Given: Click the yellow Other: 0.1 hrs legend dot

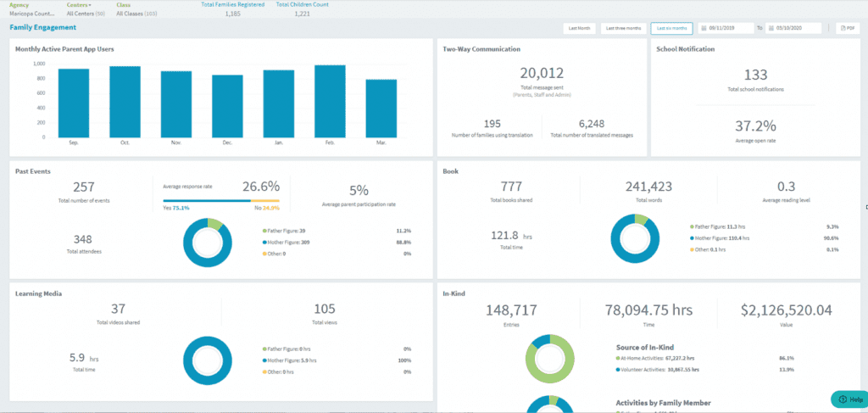Looking at the screenshot, I should (692, 249).
